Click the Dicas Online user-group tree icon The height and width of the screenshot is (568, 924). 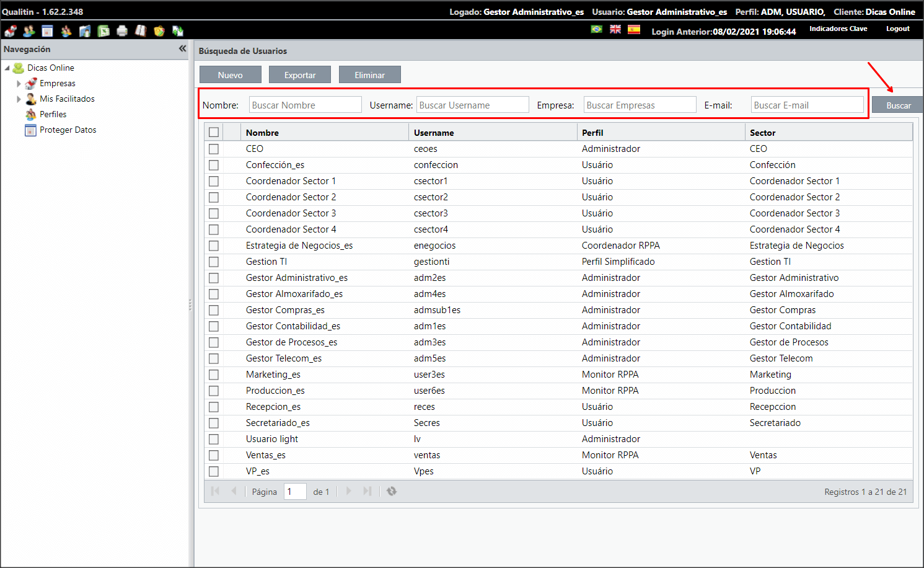coord(19,68)
